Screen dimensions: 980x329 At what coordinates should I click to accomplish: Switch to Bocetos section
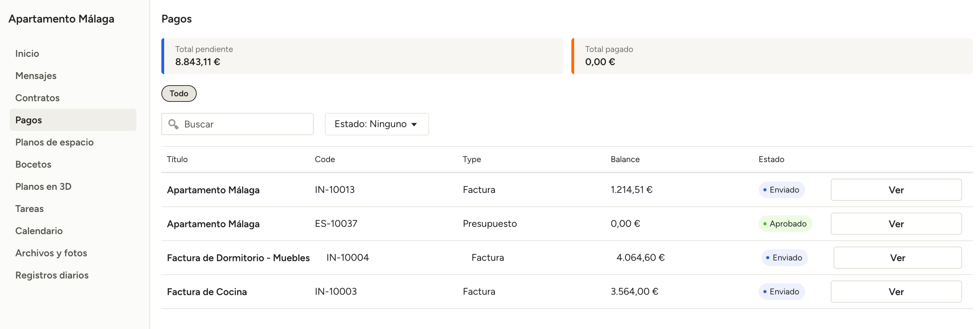click(33, 164)
